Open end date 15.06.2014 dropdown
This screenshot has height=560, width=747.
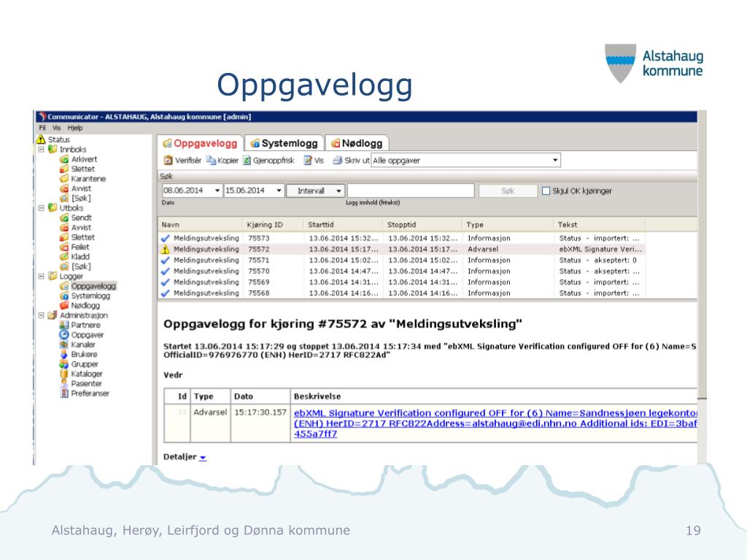(279, 190)
